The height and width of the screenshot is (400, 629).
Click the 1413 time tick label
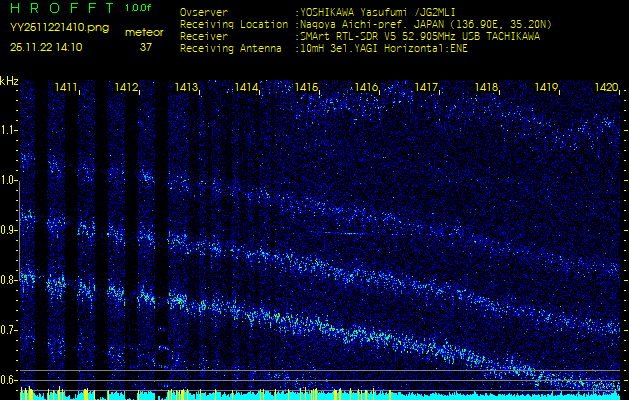(x=186, y=88)
